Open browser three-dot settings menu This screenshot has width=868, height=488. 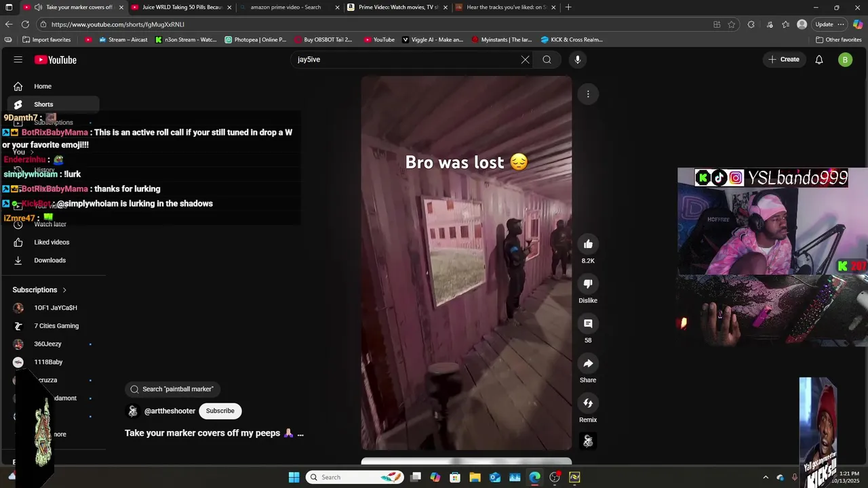841,24
